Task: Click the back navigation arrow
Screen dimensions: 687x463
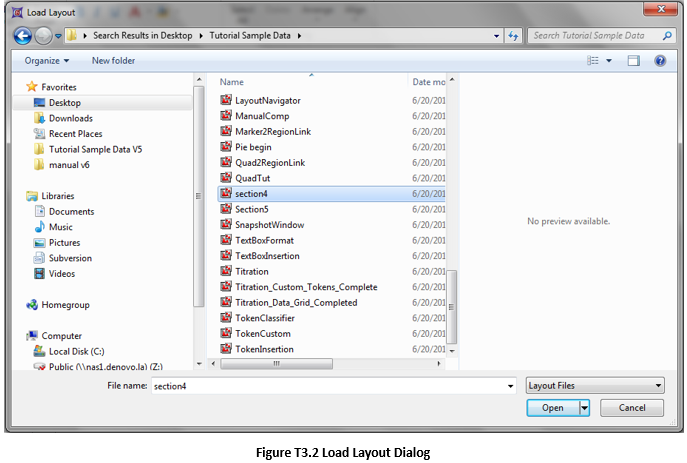Action: [x=23, y=36]
